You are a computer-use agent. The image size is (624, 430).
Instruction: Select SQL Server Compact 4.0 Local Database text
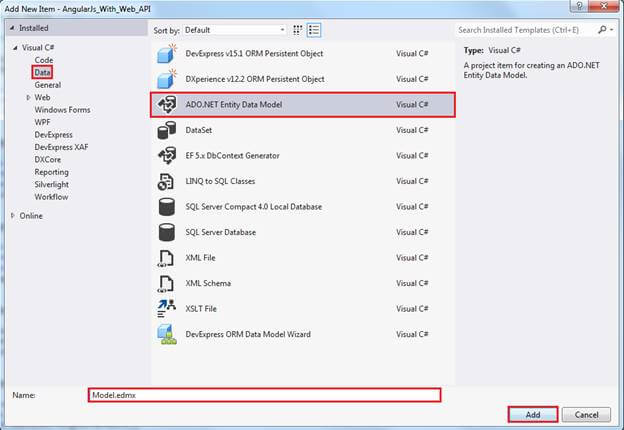pyautogui.click(x=254, y=207)
